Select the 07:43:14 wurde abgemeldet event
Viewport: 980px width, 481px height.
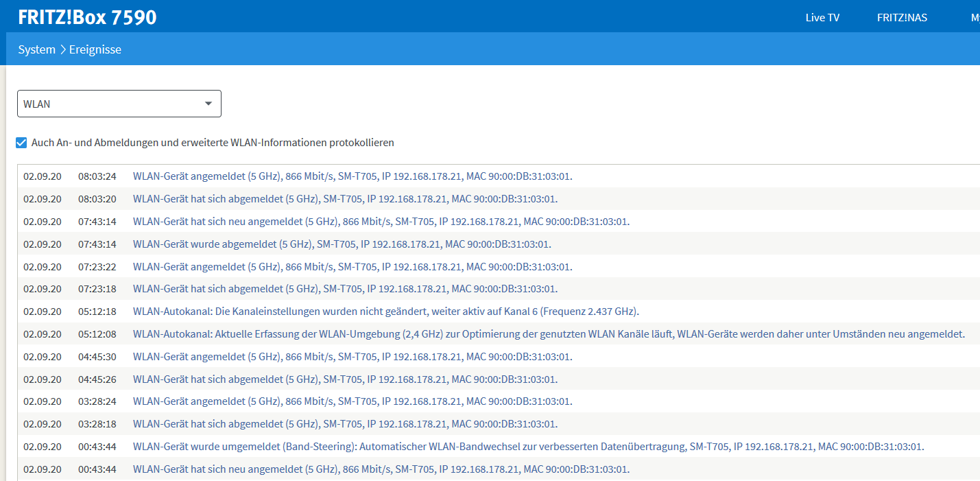pyautogui.click(x=499, y=244)
